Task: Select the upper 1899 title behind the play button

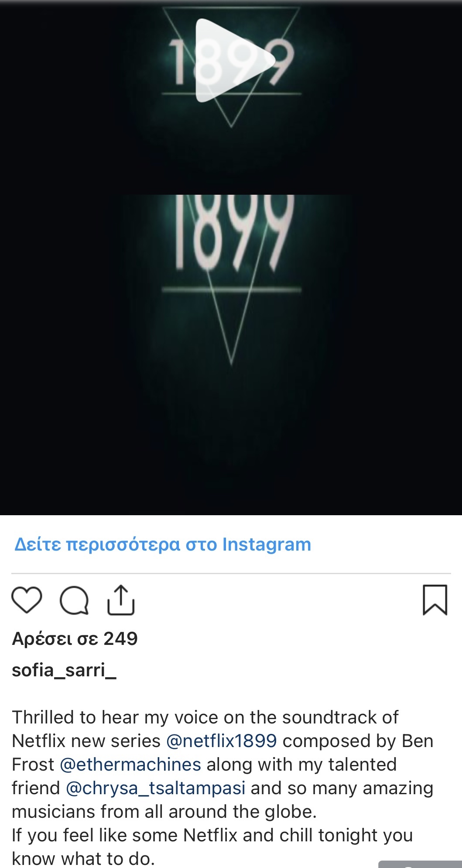Action: click(x=231, y=62)
